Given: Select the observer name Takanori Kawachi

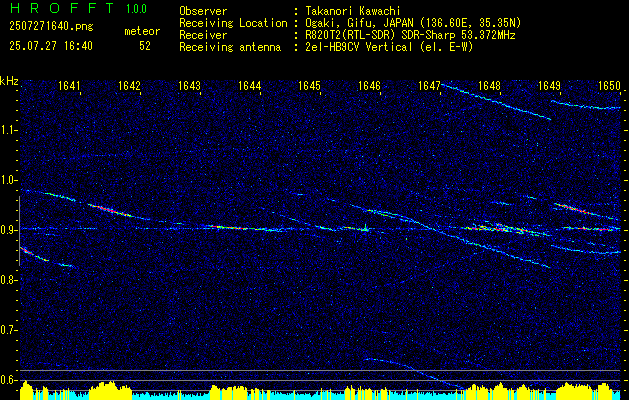Looking at the screenshot, I should 353,11.
